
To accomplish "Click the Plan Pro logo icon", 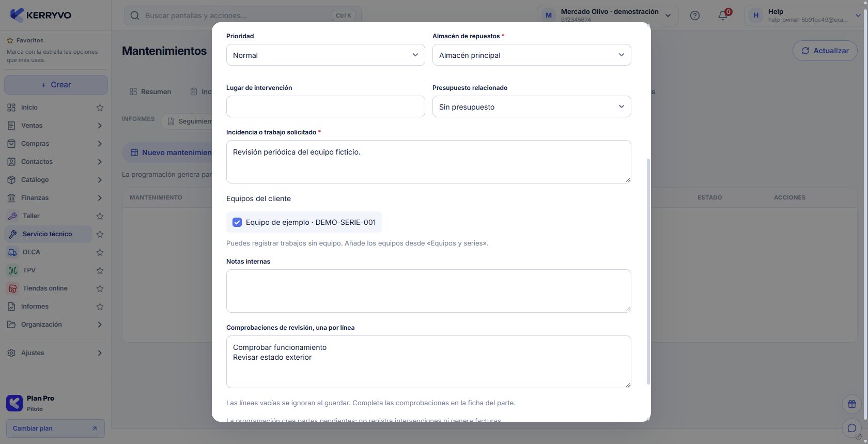I will (14, 403).
